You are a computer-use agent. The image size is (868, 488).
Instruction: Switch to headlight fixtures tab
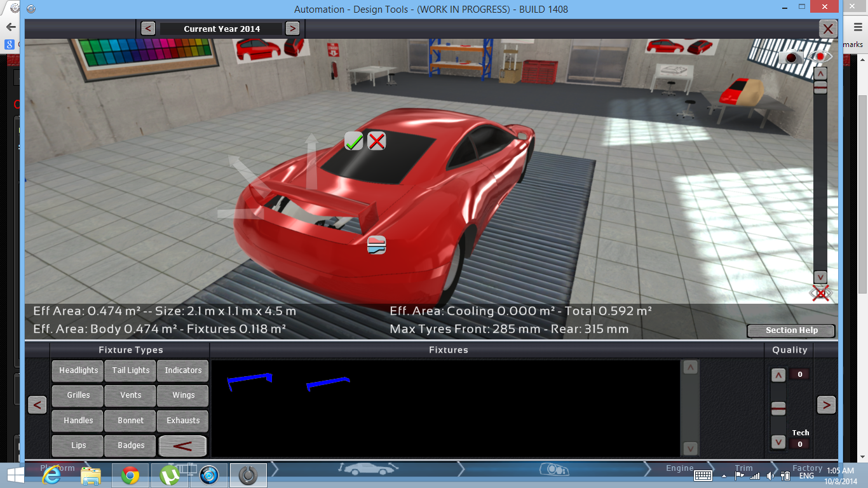point(554,469)
